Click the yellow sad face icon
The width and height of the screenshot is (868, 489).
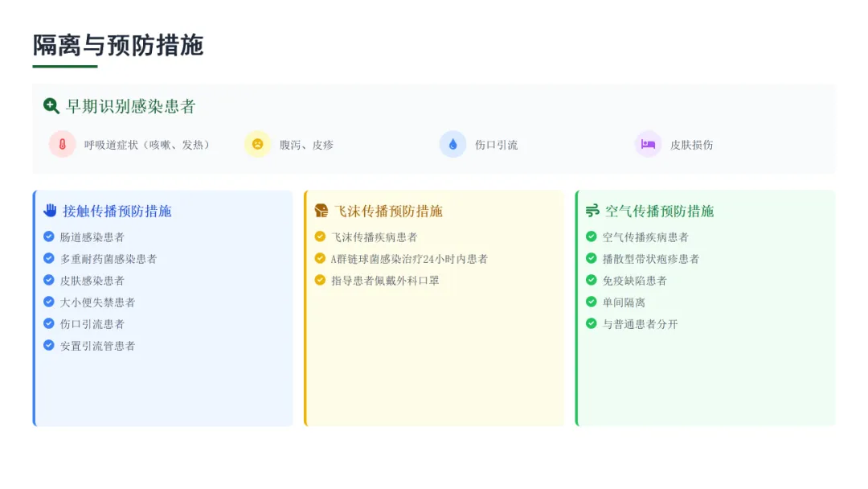[257, 145]
